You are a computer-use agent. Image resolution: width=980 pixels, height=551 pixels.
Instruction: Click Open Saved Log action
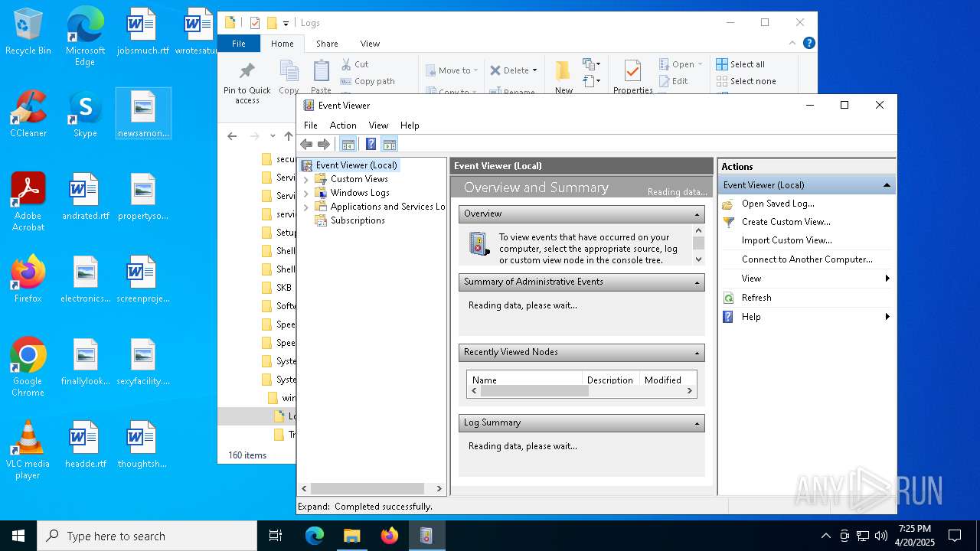coord(778,204)
